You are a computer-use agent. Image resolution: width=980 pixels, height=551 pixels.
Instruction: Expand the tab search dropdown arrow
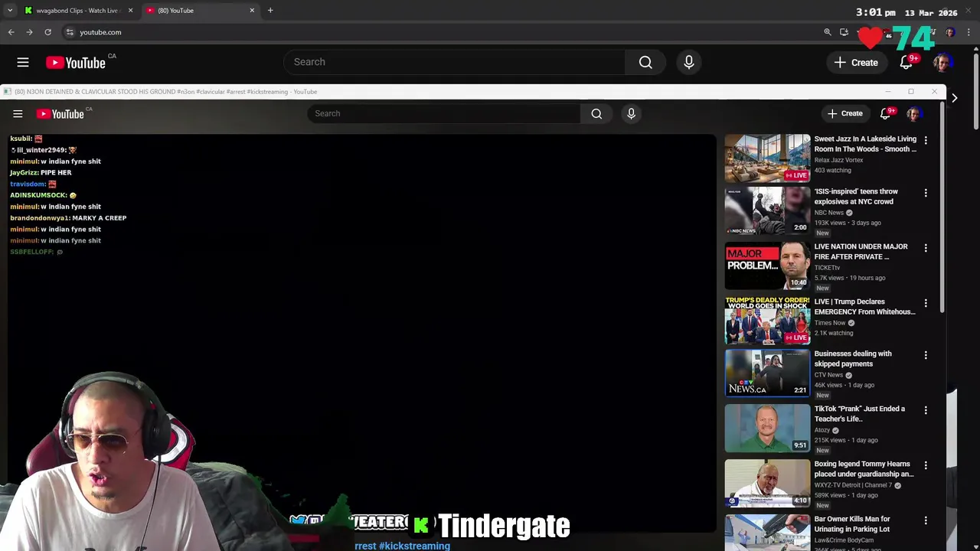(x=10, y=11)
